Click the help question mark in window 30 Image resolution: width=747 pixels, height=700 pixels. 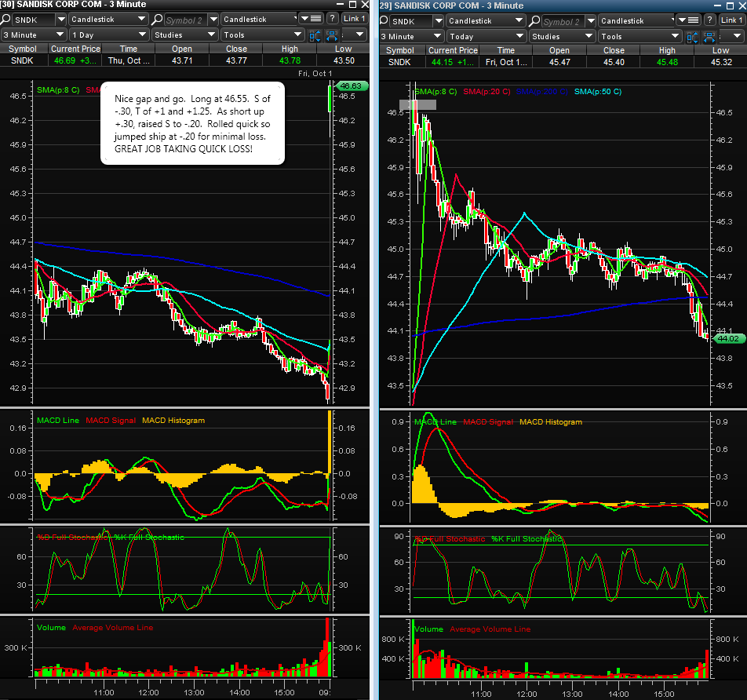coord(332,19)
